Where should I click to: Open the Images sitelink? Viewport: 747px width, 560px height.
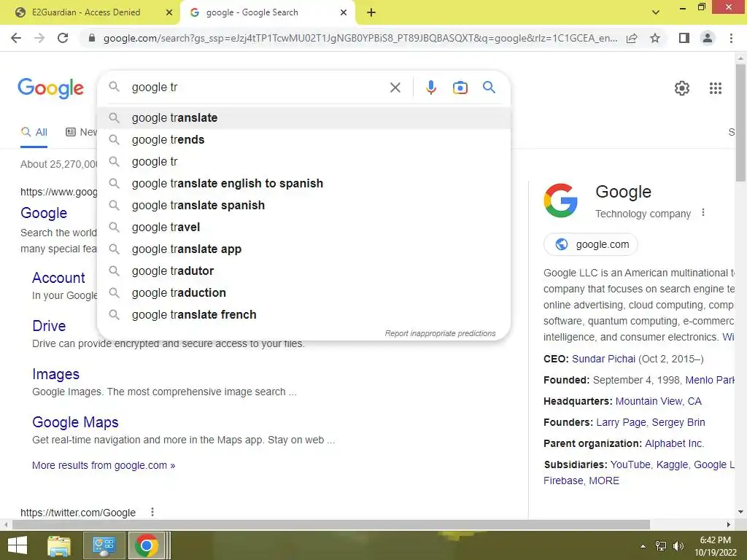pyautogui.click(x=55, y=374)
